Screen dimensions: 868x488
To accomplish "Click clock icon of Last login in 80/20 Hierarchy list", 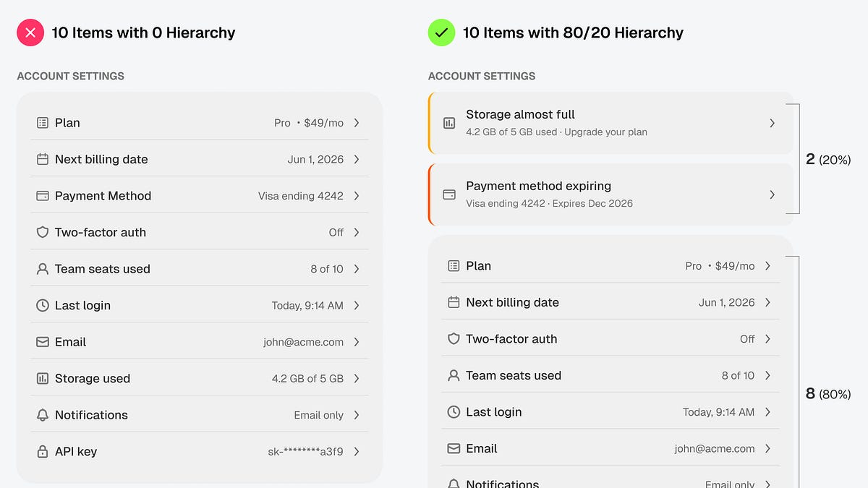I will coord(454,412).
